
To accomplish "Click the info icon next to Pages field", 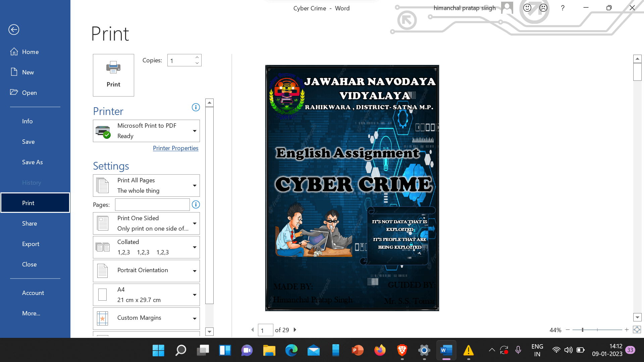I will tap(196, 204).
